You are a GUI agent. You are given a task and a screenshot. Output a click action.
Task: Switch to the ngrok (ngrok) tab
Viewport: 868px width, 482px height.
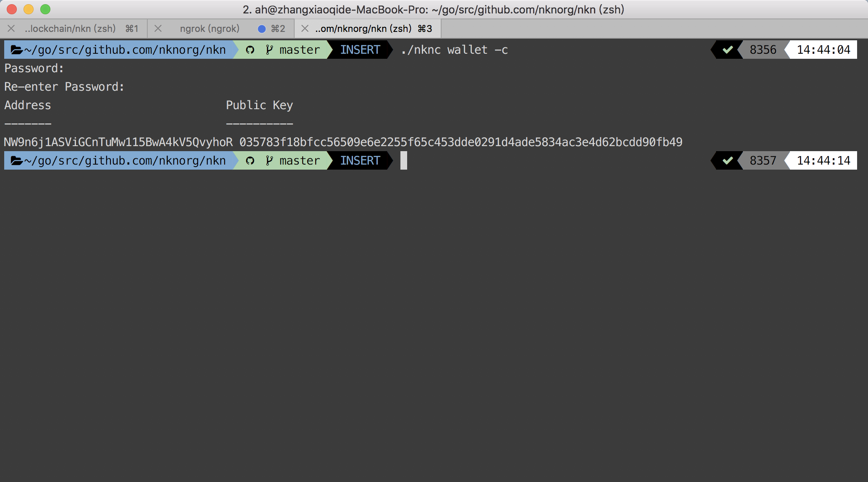(209, 29)
